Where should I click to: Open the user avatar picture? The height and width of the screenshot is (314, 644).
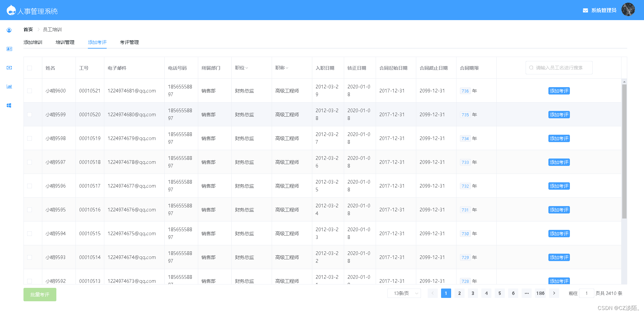click(628, 9)
